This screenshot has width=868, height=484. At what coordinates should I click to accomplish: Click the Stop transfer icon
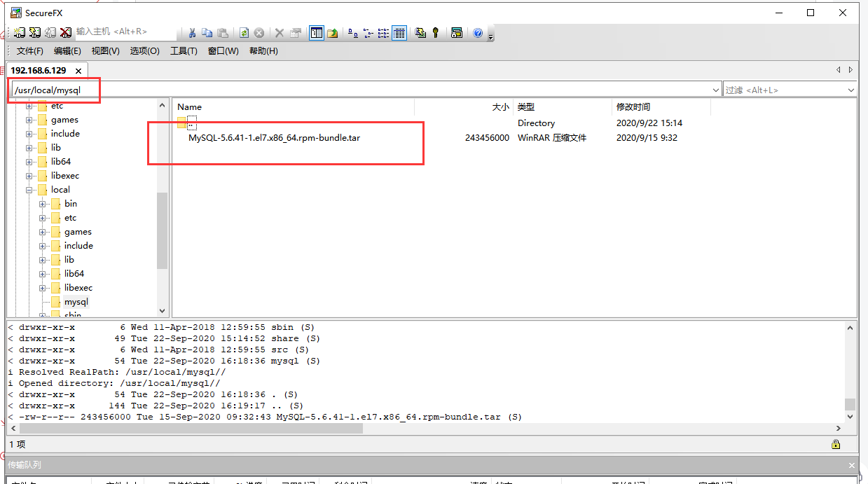[x=259, y=32]
